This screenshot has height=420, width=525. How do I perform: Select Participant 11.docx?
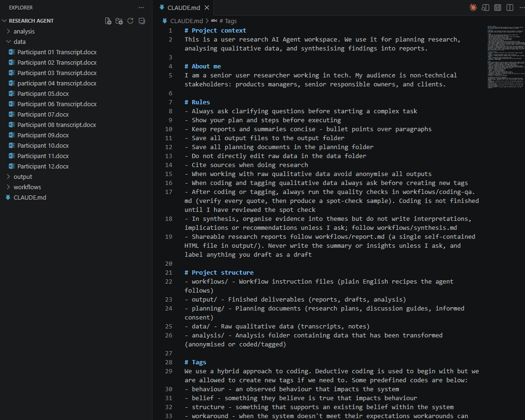tap(43, 156)
